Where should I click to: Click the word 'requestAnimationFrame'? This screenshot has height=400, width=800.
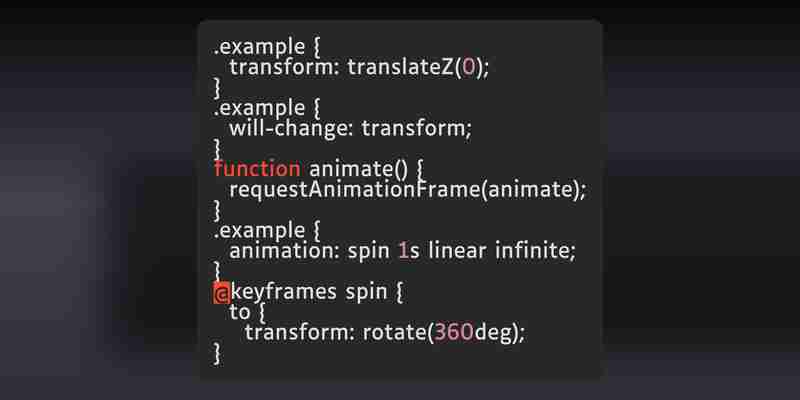pyautogui.click(x=355, y=190)
